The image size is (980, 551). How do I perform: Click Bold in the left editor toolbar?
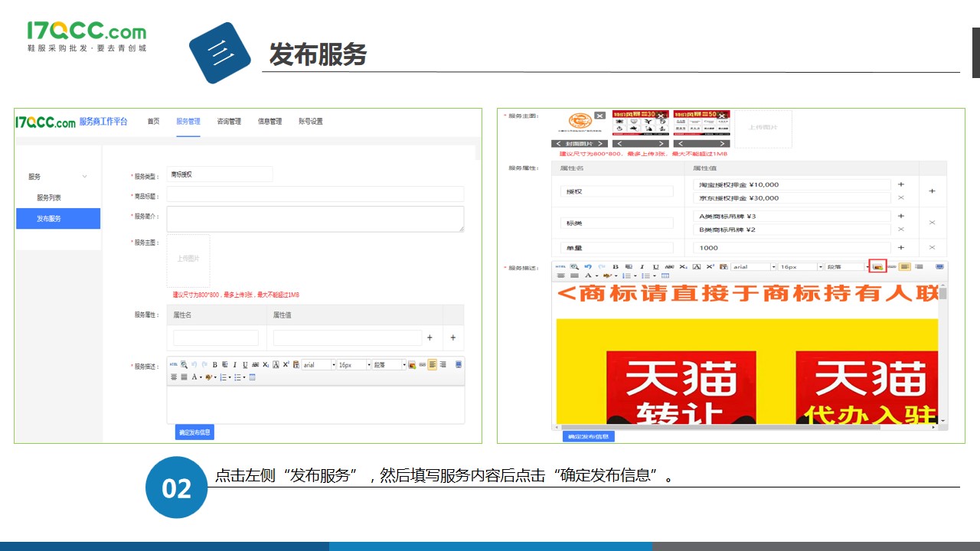215,365
